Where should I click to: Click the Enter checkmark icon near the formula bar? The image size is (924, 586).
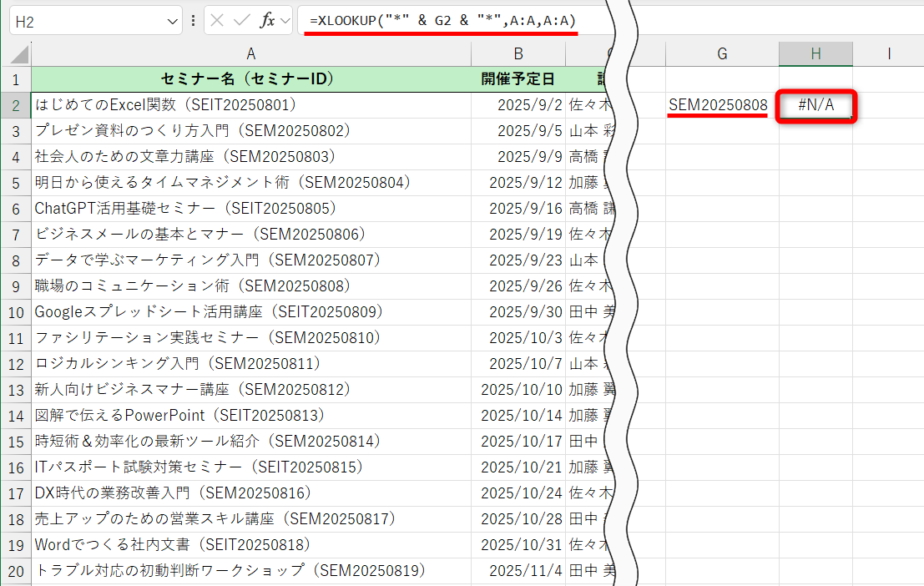tap(242, 18)
